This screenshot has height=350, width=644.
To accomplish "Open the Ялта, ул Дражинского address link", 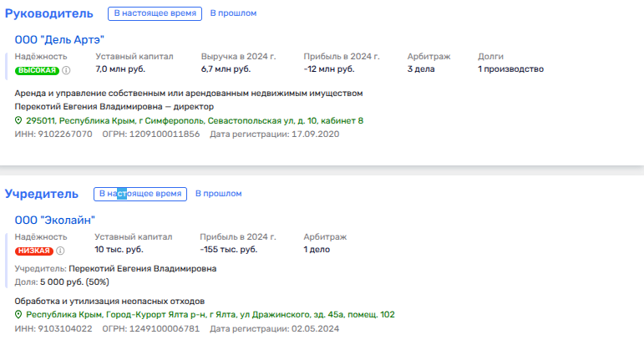I will 210,315.
